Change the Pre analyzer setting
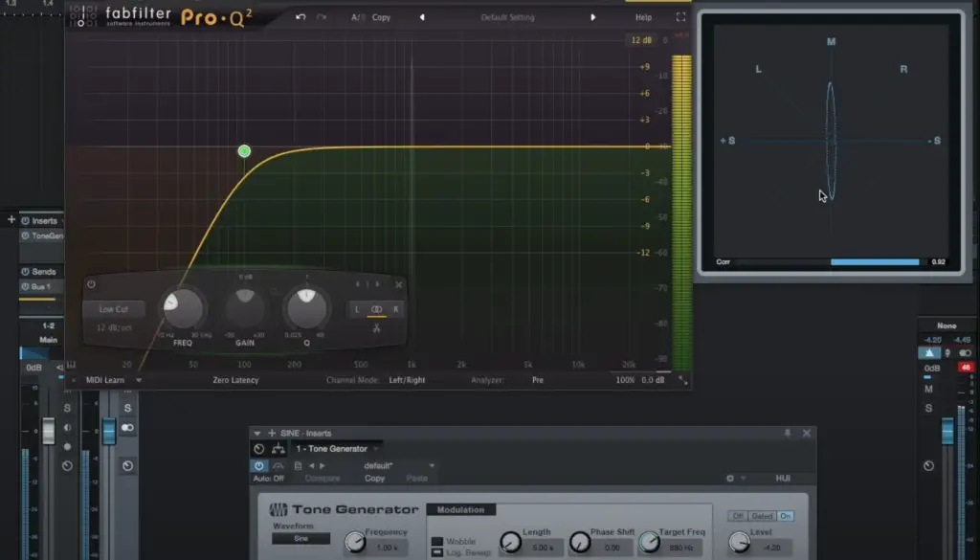 [x=538, y=380]
